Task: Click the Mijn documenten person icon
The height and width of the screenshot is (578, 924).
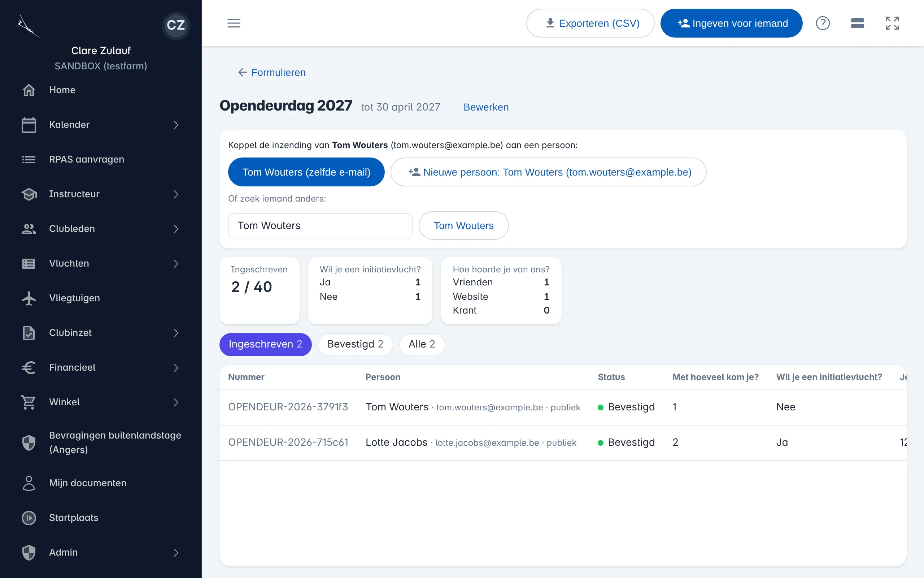Action: [29, 483]
